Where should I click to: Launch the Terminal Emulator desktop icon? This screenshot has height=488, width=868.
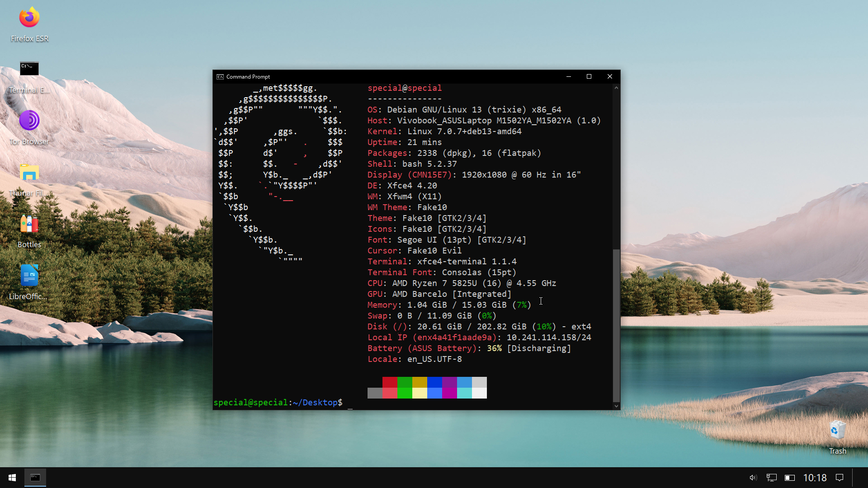pyautogui.click(x=29, y=77)
